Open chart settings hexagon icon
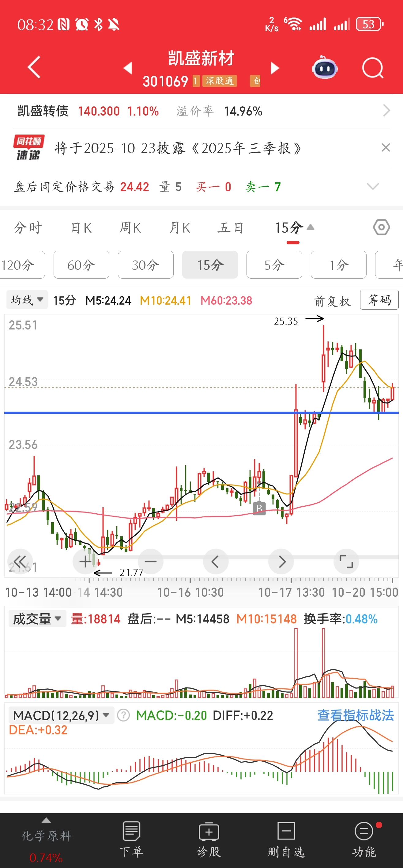The image size is (403, 868). tap(381, 227)
